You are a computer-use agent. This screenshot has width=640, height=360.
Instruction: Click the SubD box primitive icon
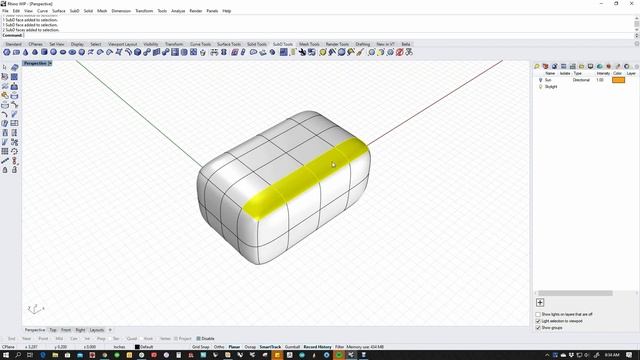click(x=16, y=52)
